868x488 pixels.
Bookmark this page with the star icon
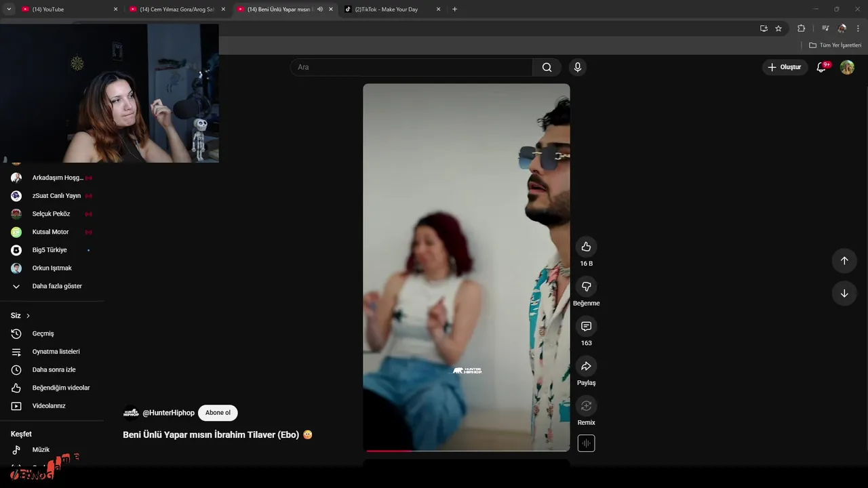point(778,28)
